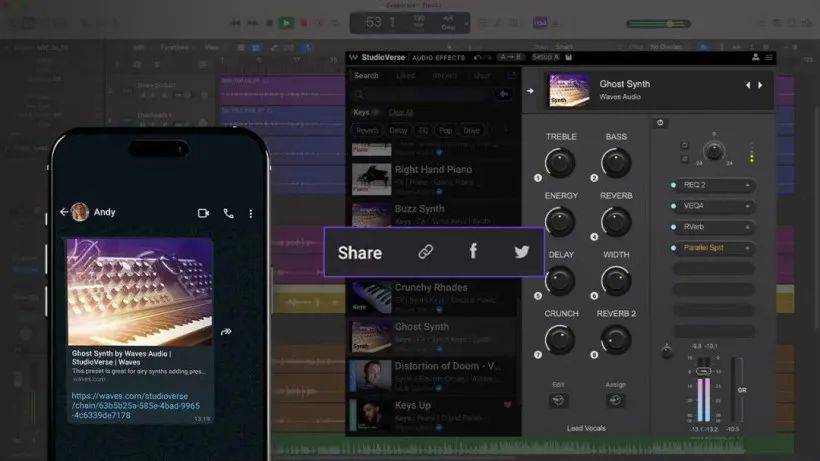The image size is (820, 461).
Task: Undo the last StudioVerse change
Action: (477, 57)
